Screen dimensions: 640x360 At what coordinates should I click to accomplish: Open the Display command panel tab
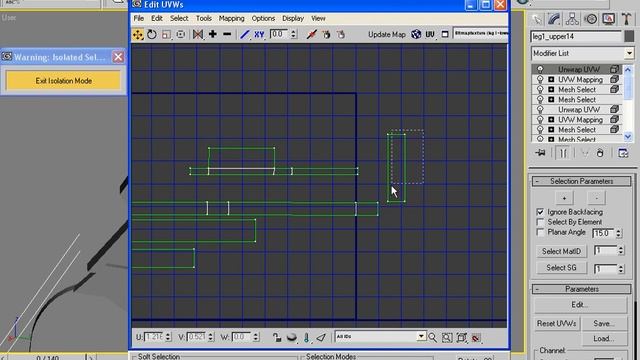pos(608,19)
